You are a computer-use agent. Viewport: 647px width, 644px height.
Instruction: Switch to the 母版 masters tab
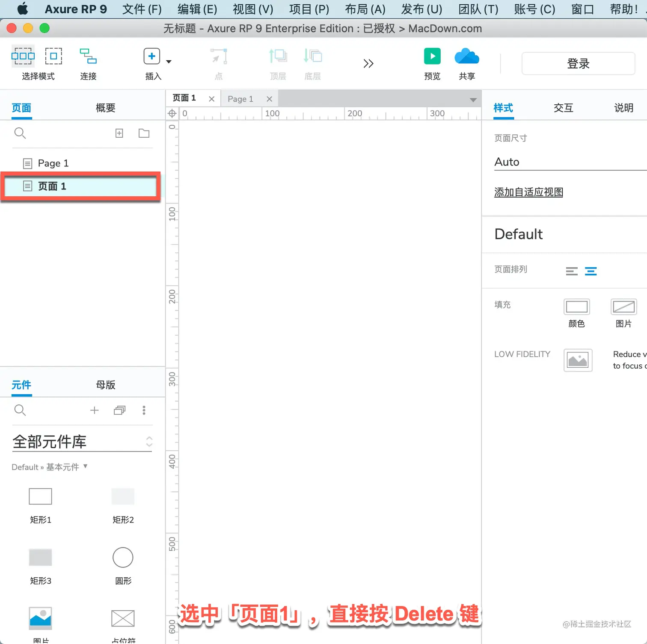pyautogui.click(x=106, y=385)
